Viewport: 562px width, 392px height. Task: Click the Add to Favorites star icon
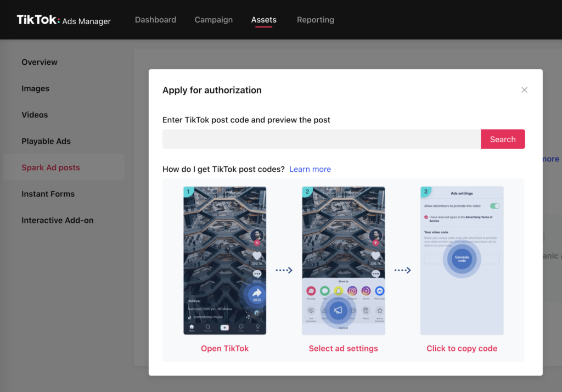point(380,310)
